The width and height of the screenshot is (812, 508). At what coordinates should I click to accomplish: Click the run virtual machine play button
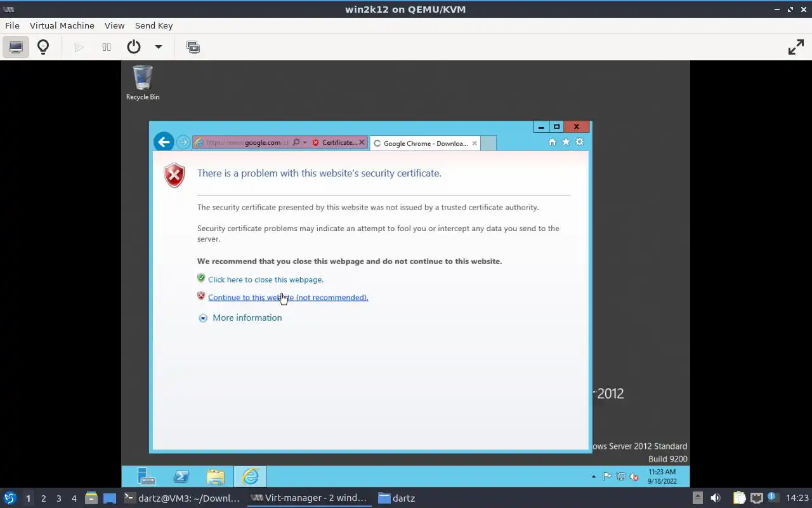click(79, 47)
